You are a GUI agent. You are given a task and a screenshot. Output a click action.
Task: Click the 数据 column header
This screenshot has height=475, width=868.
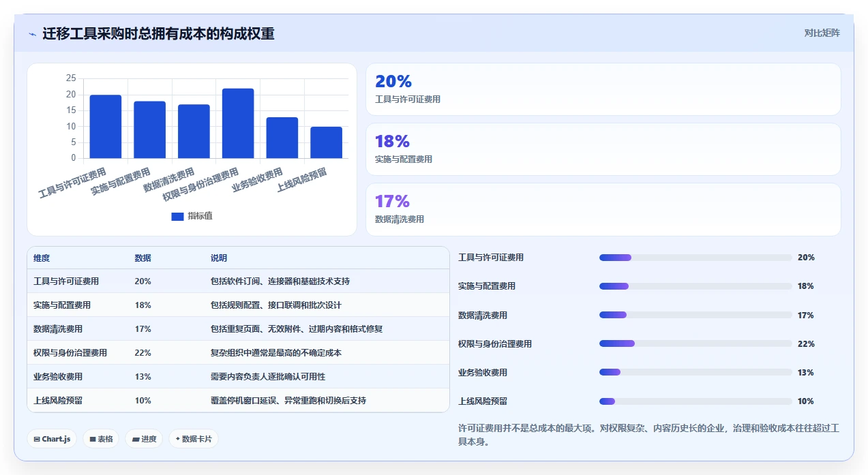click(x=143, y=258)
